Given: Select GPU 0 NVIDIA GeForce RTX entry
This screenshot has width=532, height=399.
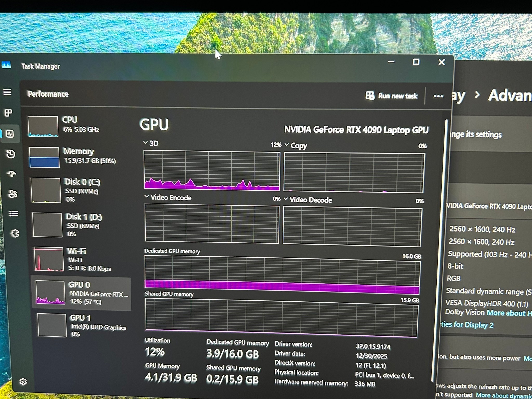Looking at the screenshot, I should 81,294.
